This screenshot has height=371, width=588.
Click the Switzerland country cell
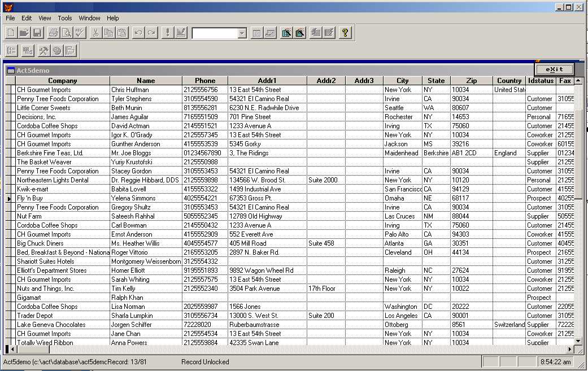[x=509, y=325]
